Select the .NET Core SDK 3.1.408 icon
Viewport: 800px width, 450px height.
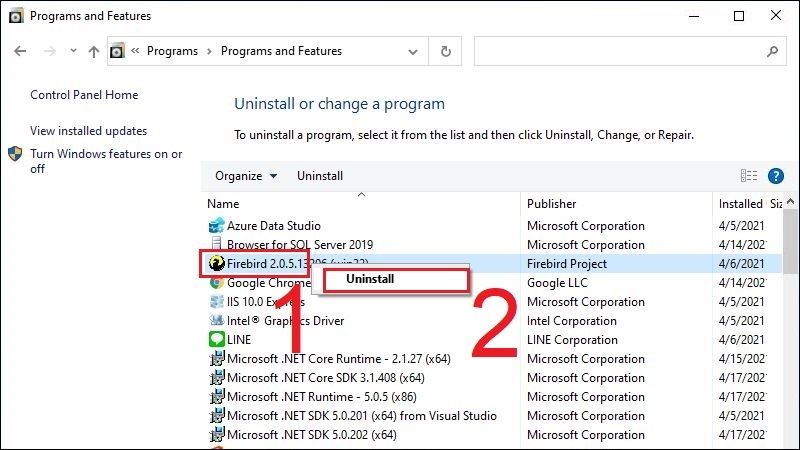point(217,378)
